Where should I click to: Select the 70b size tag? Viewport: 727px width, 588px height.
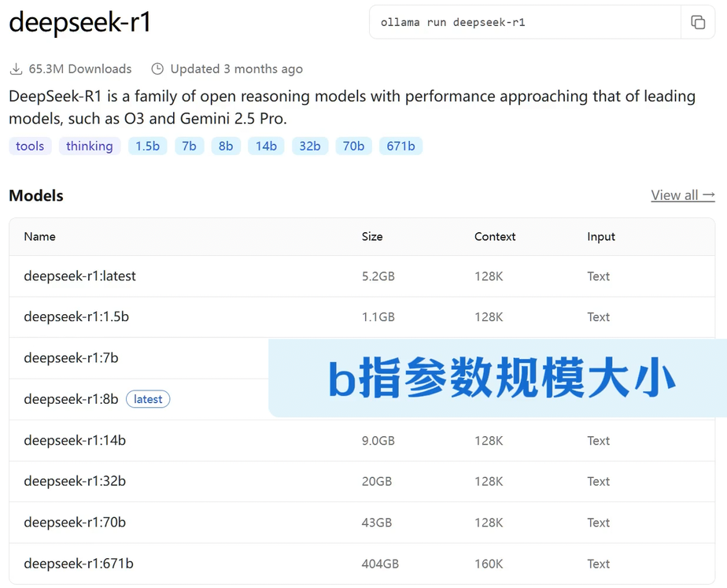click(x=353, y=146)
